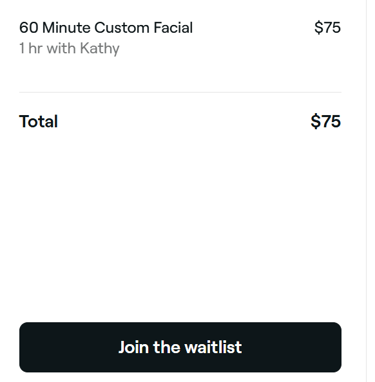Click the Join the waitlist button

(x=180, y=347)
